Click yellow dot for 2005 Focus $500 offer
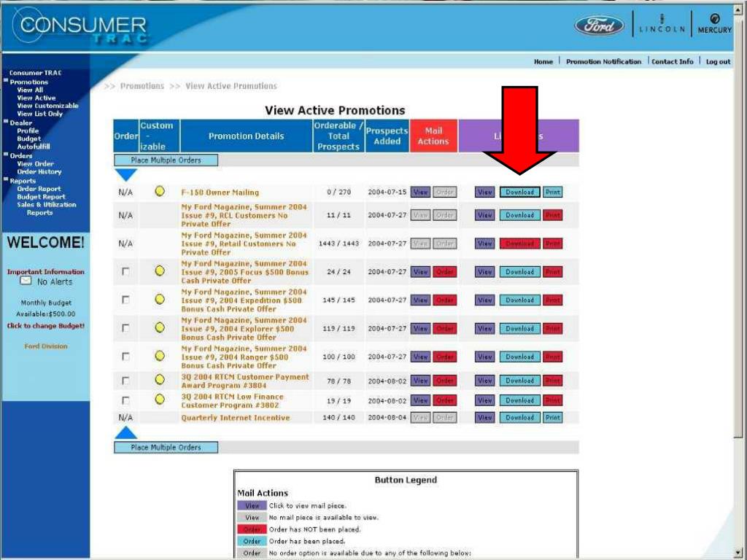747x560 pixels. click(x=160, y=271)
